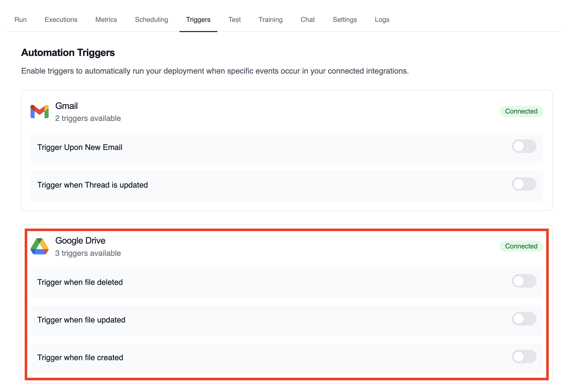This screenshot has width=562, height=392.
Task: Switch to the Executions tab
Action: click(61, 20)
